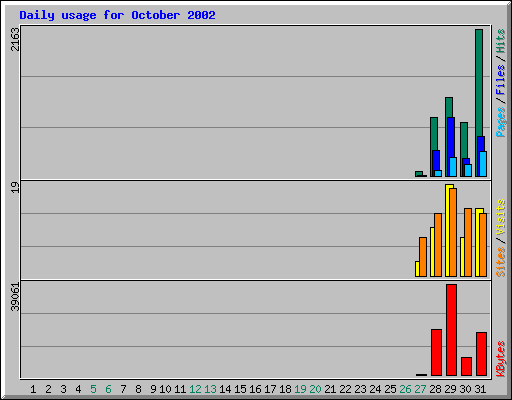
Task: Click the day 1 label on the axis
Action: [33, 389]
